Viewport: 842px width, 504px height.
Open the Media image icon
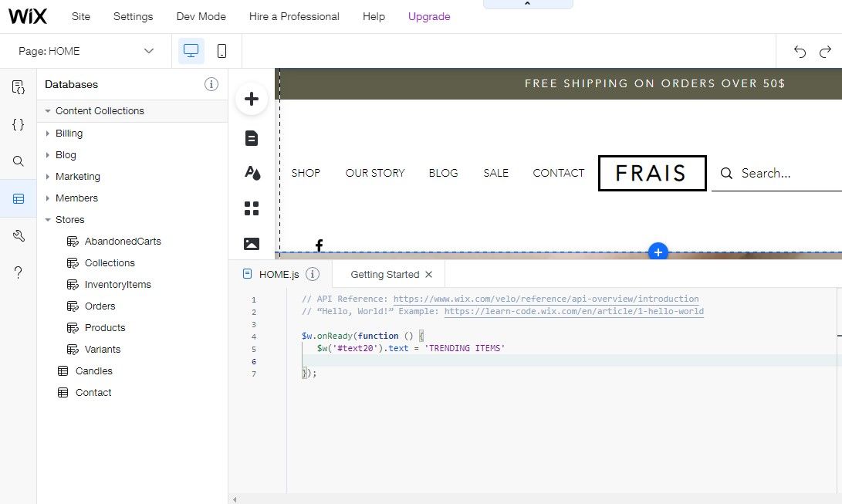click(x=252, y=244)
